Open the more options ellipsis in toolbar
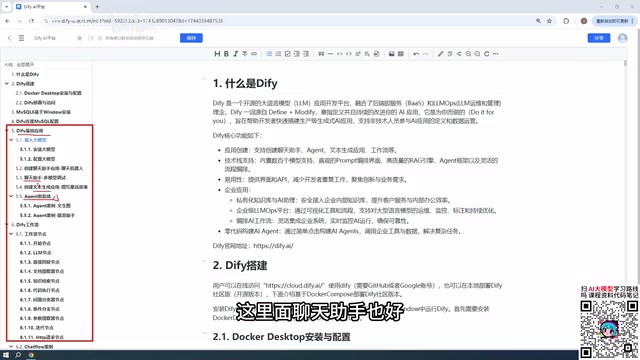 (496, 54)
